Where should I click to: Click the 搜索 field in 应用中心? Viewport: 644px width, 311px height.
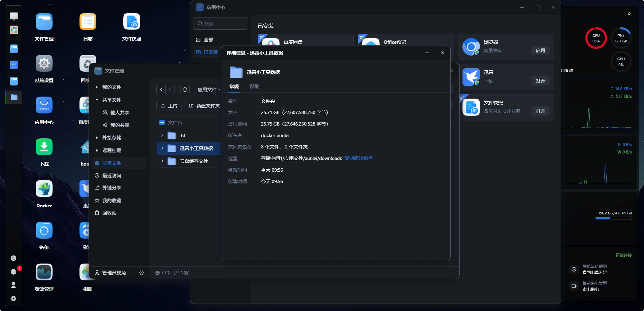click(221, 24)
